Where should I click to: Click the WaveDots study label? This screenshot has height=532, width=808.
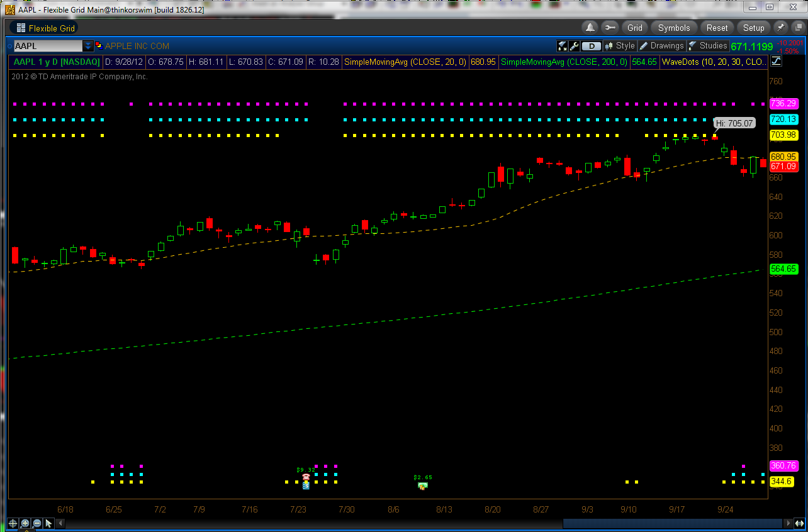[x=714, y=62]
